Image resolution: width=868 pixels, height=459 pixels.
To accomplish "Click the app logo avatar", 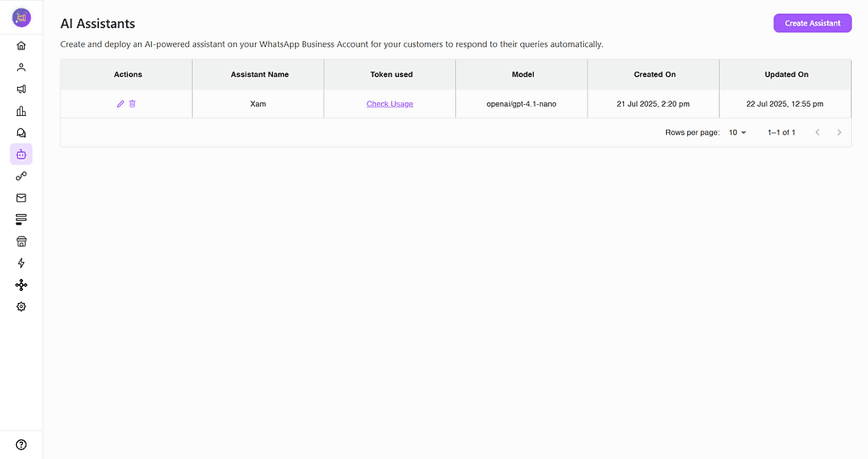I will pyautogui.click(x=21, y=18).
